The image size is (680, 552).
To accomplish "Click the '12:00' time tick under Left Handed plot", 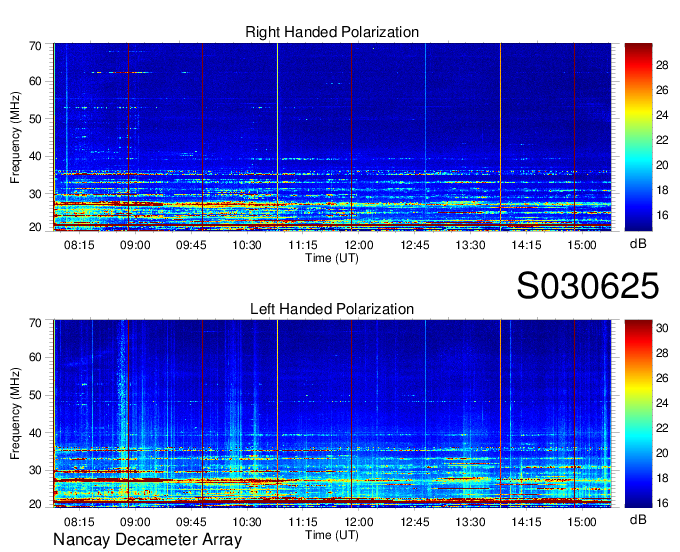I will coord(359,522).
